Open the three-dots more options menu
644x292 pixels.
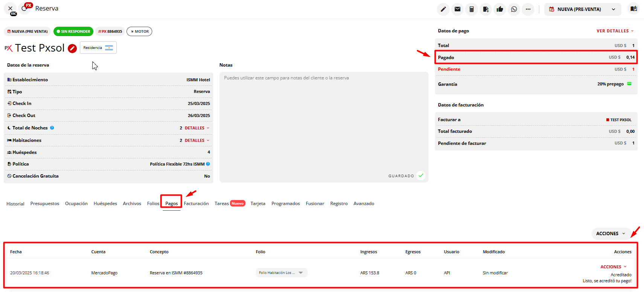coord(528,9)
